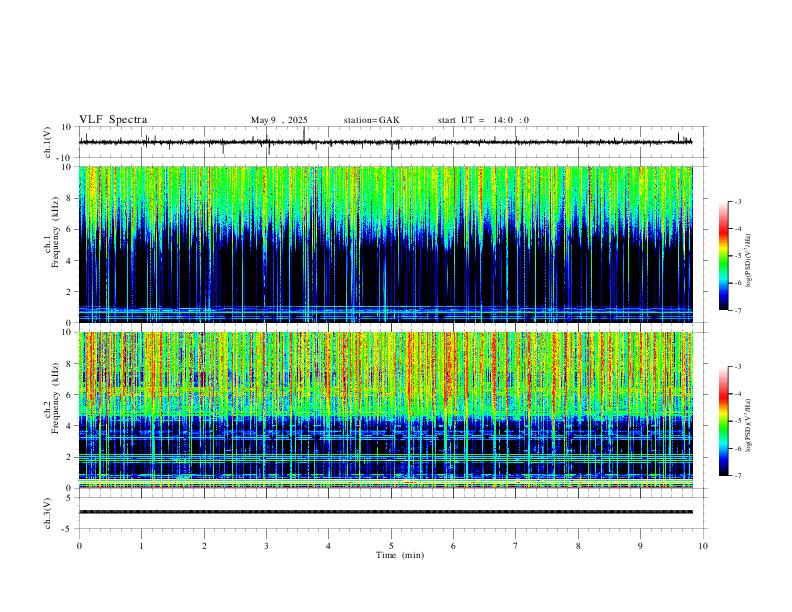The width and height of the screenshot is (792, 612).
Task: Click the "6" tick on the ch.1 frequency axis
Action: [70, 229]
